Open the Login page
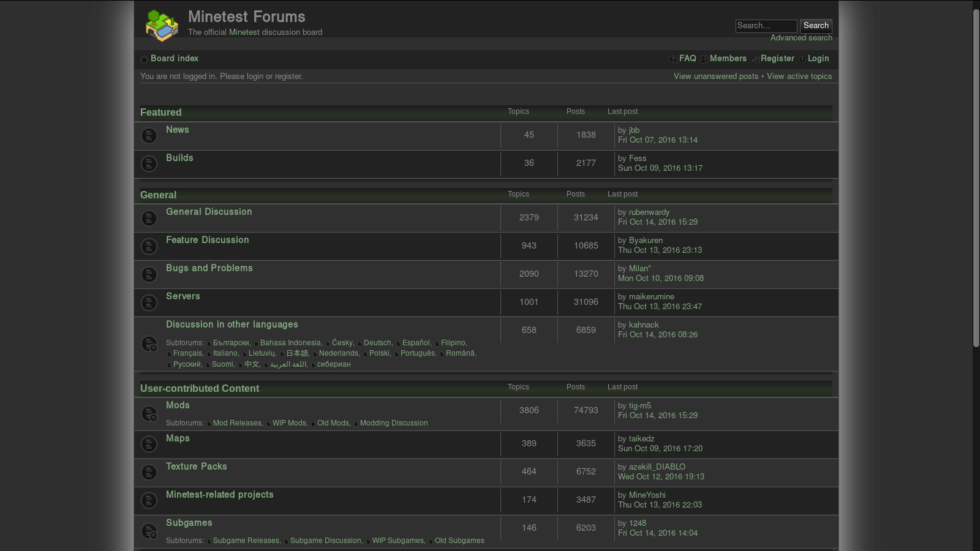The width and height of the screenshot is (980, 551). click(x=818, y=59)
